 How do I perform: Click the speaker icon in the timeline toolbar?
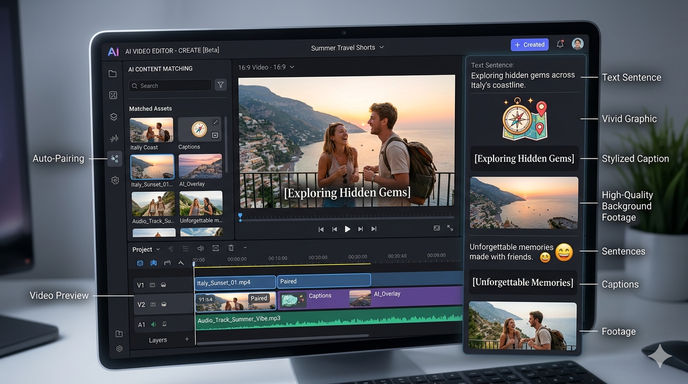pyautogui.click(x=201, y=248)
